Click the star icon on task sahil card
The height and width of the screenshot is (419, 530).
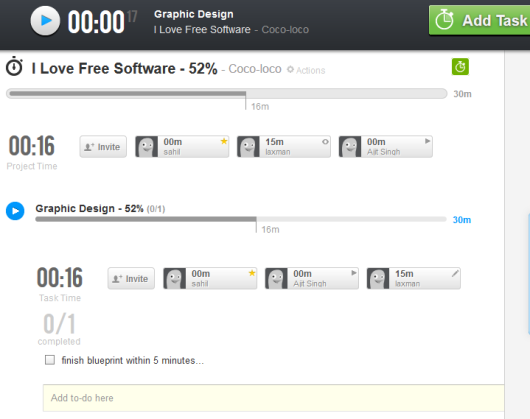(x=252, y=273)
